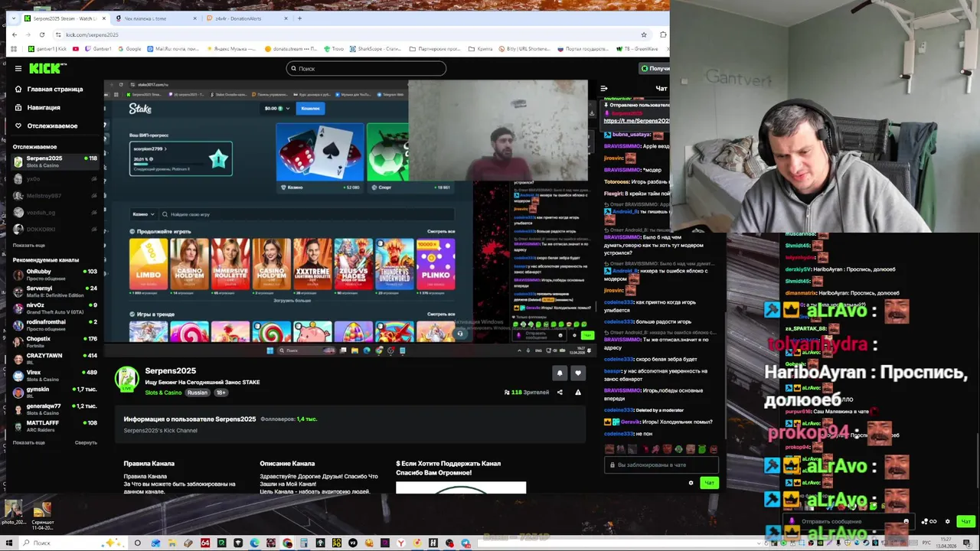The height and width of the screenshot is (551, 980).
Task: Open Chrome from the Windows taskbar
Action: (287, 543)
